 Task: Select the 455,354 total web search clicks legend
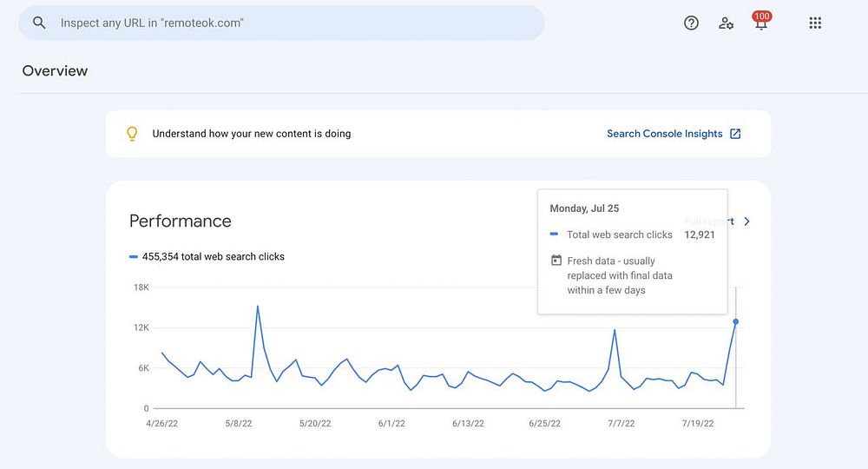(x=213, y=257)
